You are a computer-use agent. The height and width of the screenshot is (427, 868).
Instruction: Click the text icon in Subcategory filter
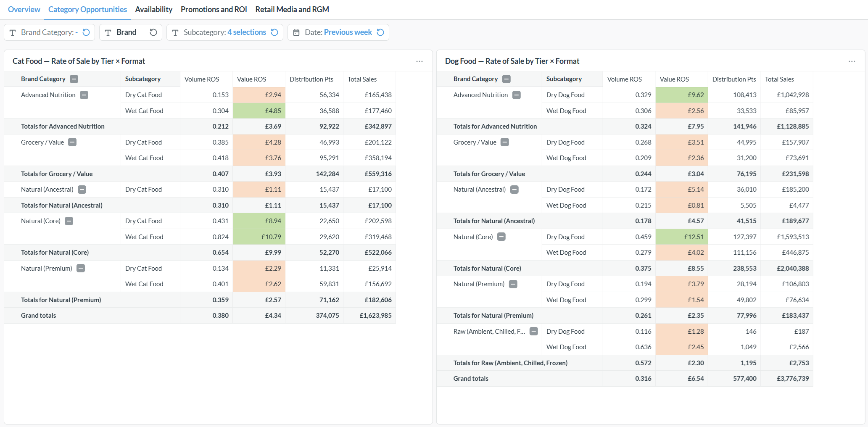175,32
